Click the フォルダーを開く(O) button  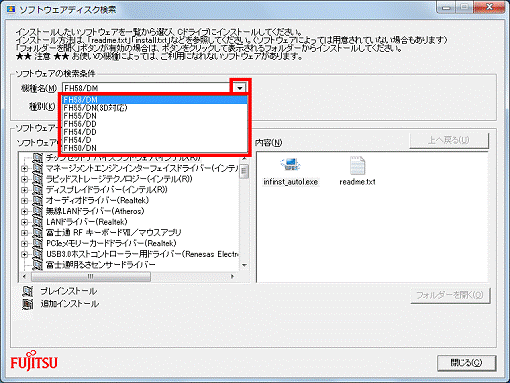(450, 295)
